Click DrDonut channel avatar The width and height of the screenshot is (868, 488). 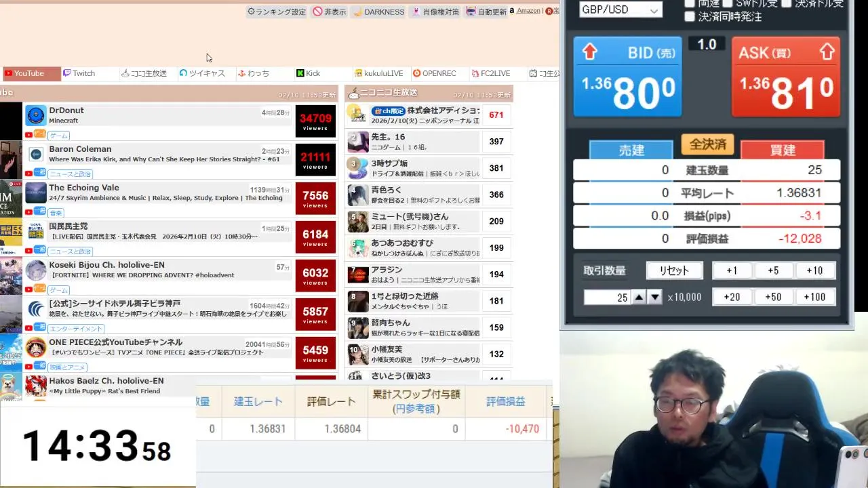(x=36, y=115)
